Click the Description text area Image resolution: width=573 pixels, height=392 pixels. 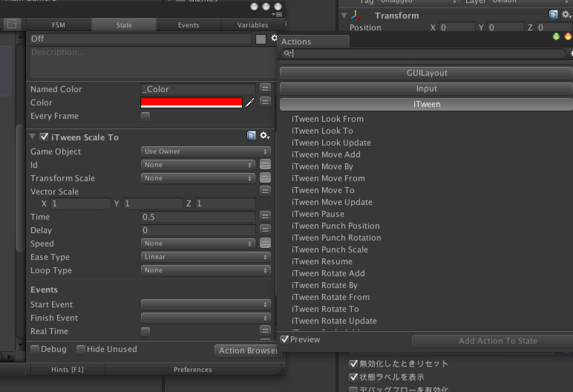pyautogui.click(x=152, y=62)
